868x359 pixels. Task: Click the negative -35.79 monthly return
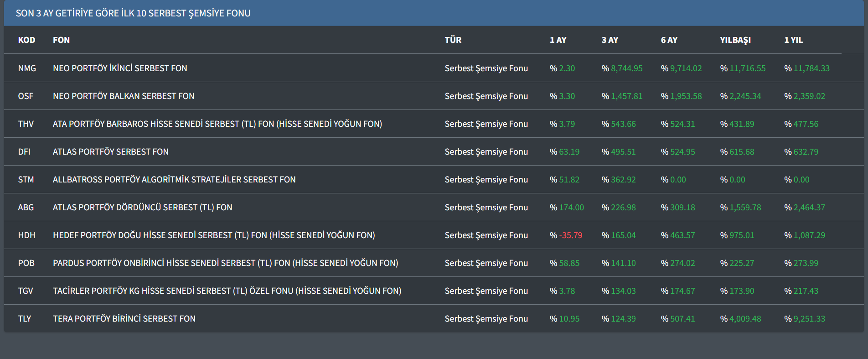tap(570, 235)
